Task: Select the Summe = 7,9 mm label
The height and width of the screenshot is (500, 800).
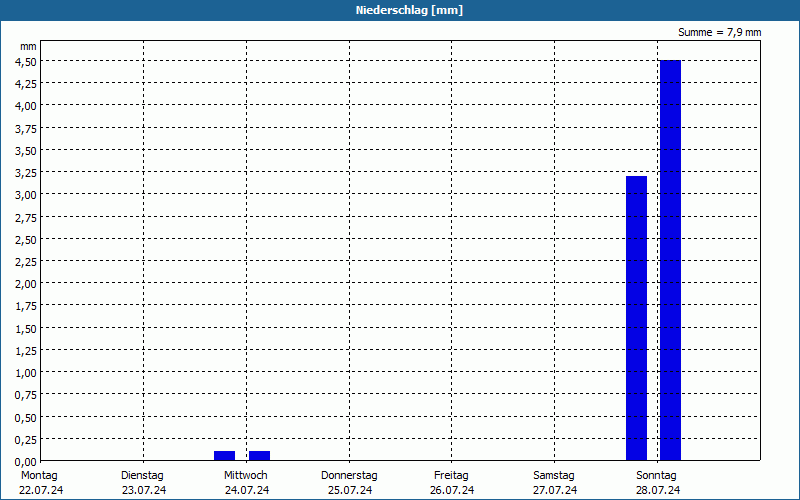Action: [719, 32]
